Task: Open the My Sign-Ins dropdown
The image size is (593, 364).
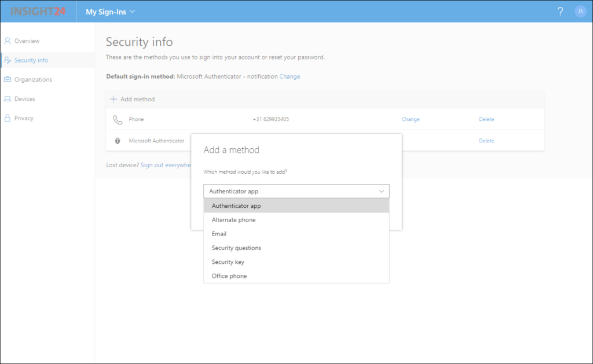Action: click(110, 11)
